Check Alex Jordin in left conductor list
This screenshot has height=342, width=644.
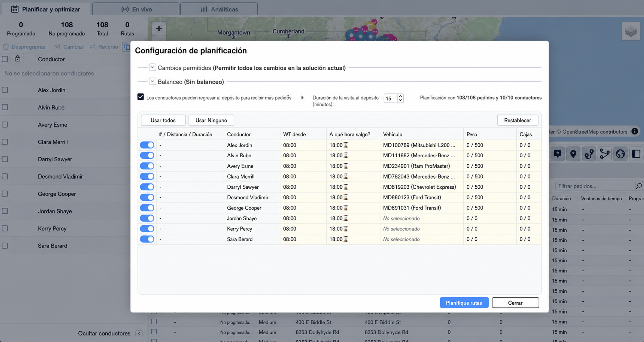coord(5,90)
